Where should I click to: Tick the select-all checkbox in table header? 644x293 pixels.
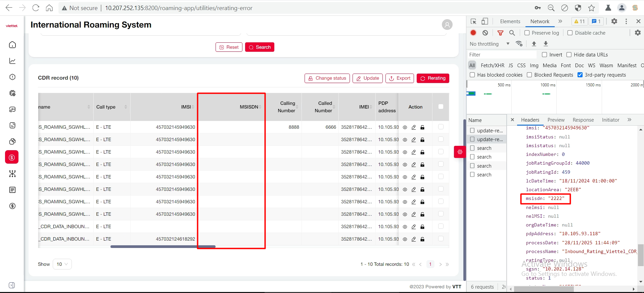[441, 107]
